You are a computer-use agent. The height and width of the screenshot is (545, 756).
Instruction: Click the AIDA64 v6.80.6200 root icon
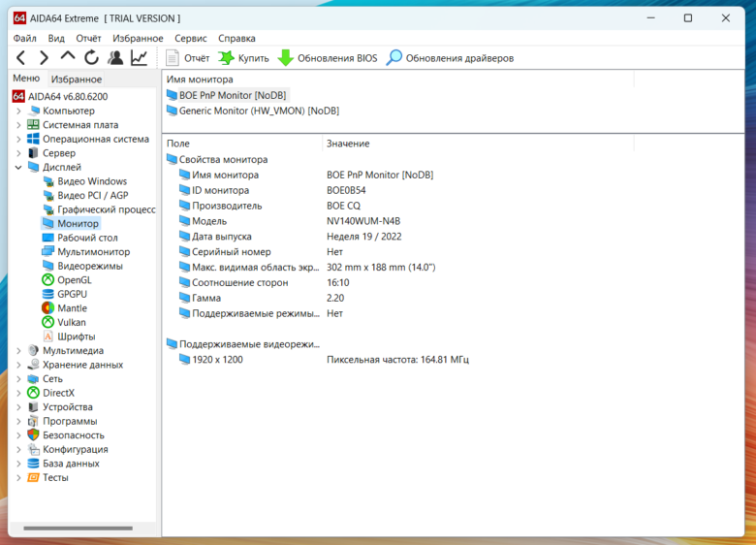18,96
